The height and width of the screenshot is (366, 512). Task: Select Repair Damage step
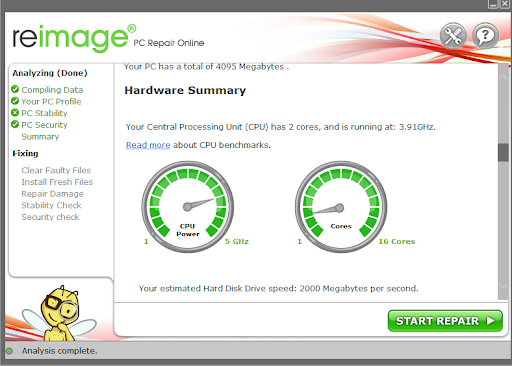click(52, 194)
